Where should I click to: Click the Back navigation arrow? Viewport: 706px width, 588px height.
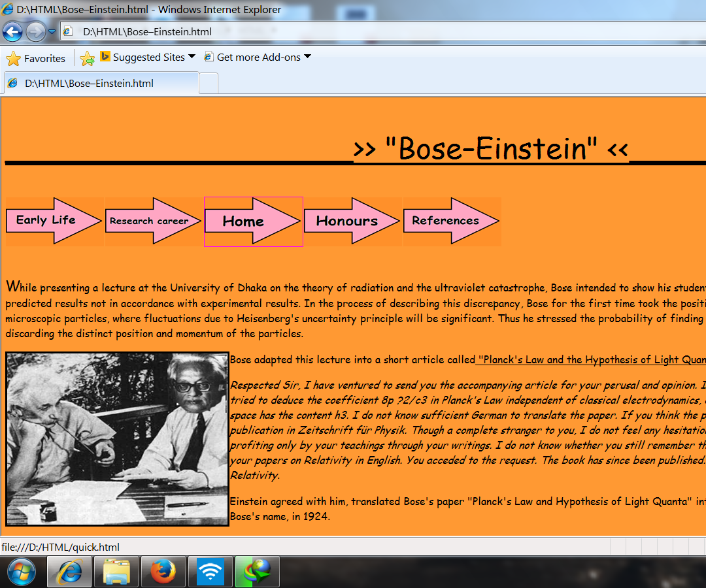pyautogui.click(x=13, y=31)
